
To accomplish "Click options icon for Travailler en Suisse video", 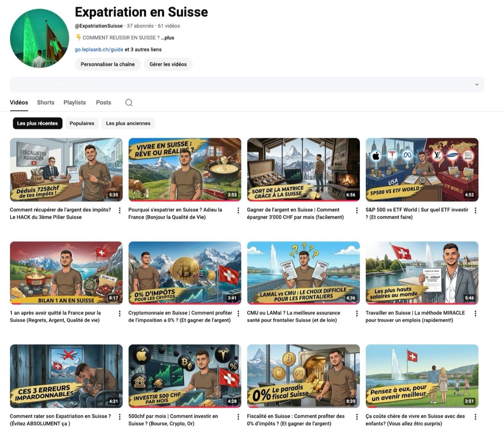I will pyautogui.click(x=475, y=314).
